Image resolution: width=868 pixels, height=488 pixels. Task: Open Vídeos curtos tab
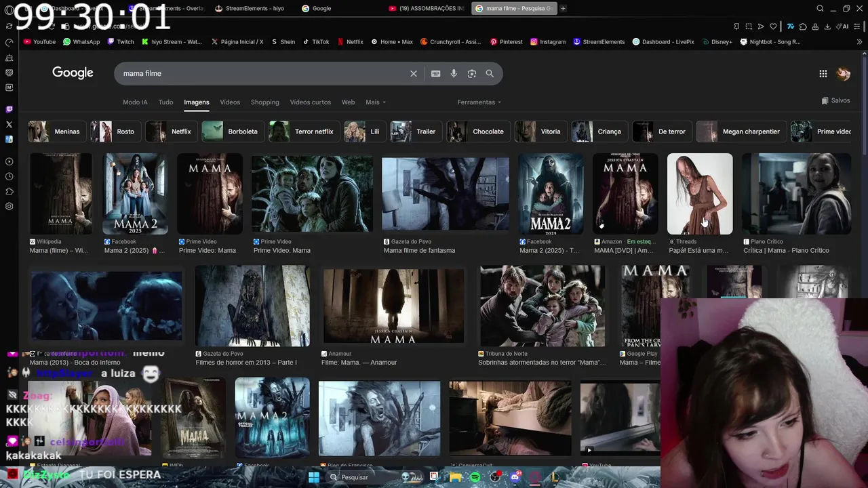click(x=311, y=102)
